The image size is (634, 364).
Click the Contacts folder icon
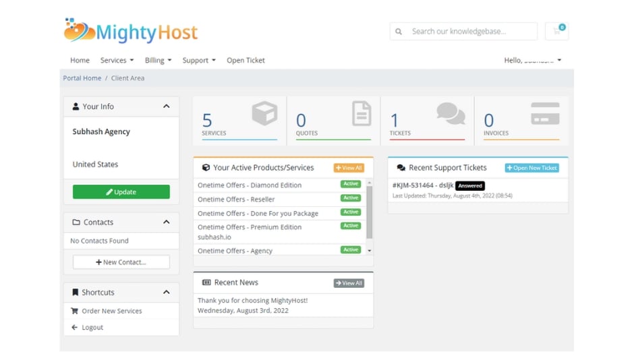pyautogui.click(x=76, y=222)
